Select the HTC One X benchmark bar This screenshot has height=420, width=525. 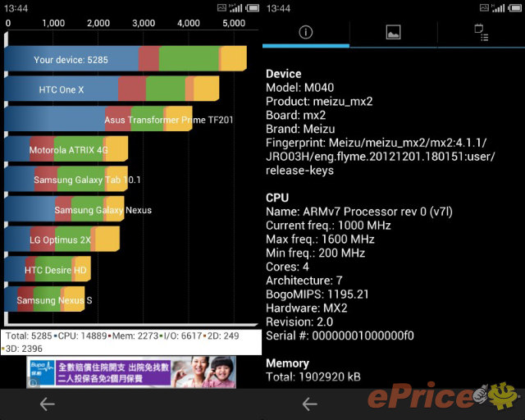(x=111, y=89)
